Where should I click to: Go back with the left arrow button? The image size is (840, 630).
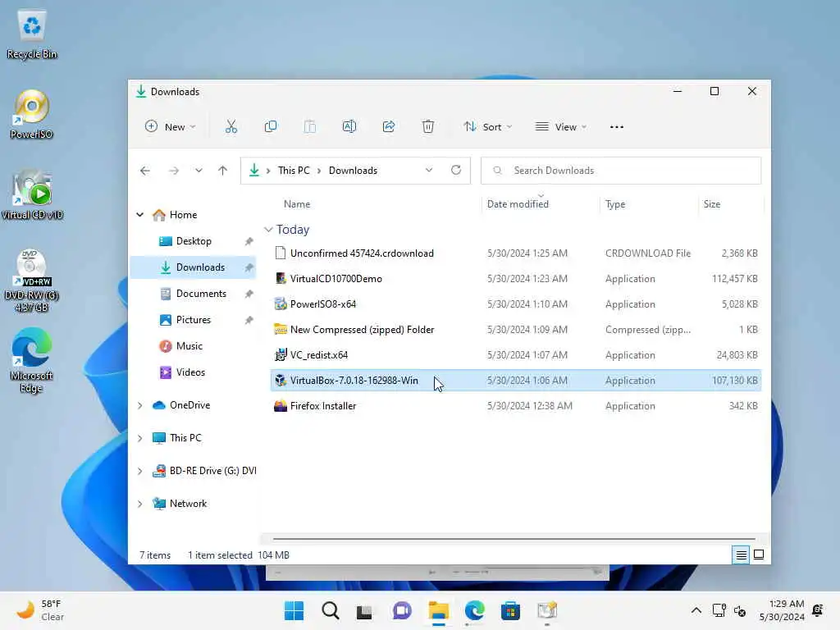pyautogui.click(x=145, y=171)
